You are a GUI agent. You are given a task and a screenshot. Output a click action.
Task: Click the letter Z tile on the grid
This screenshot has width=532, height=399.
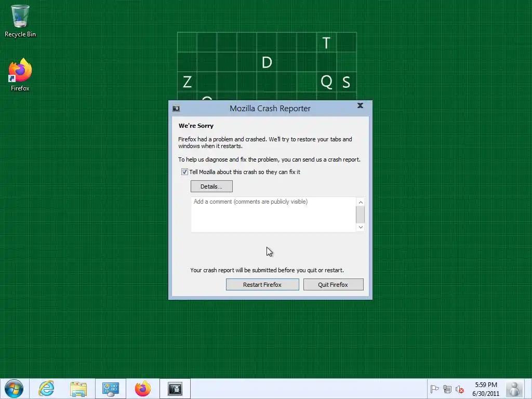point(187,82)
